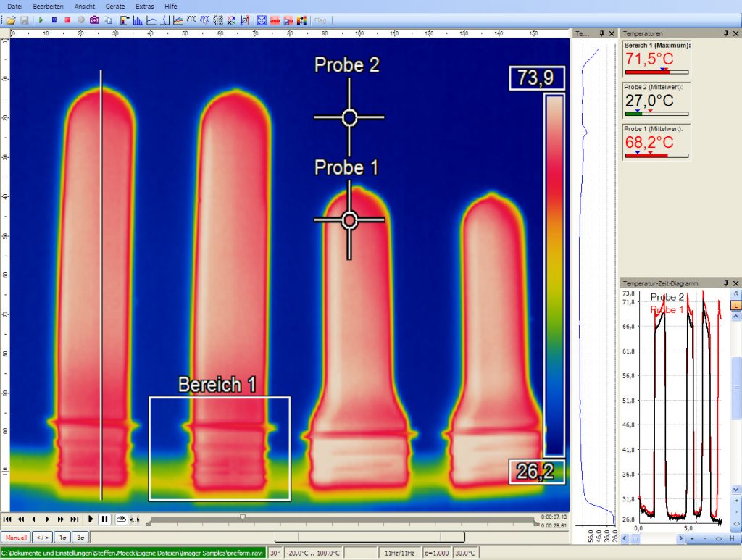Pin the Temperatur-Zeit-Diagramm panel
This screenshot has height=560, width=742.
coord(726,283)
